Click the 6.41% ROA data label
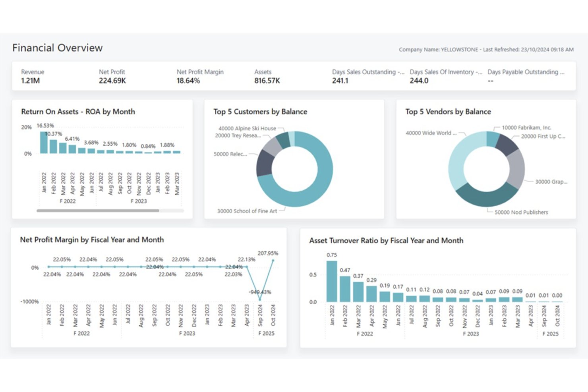 coord(72,139)
